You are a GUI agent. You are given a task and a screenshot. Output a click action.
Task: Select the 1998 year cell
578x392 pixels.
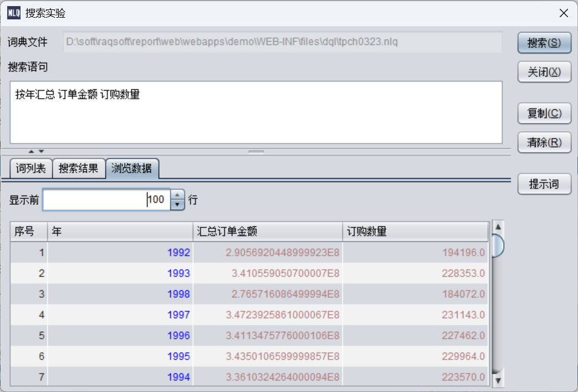click(120, 294)
